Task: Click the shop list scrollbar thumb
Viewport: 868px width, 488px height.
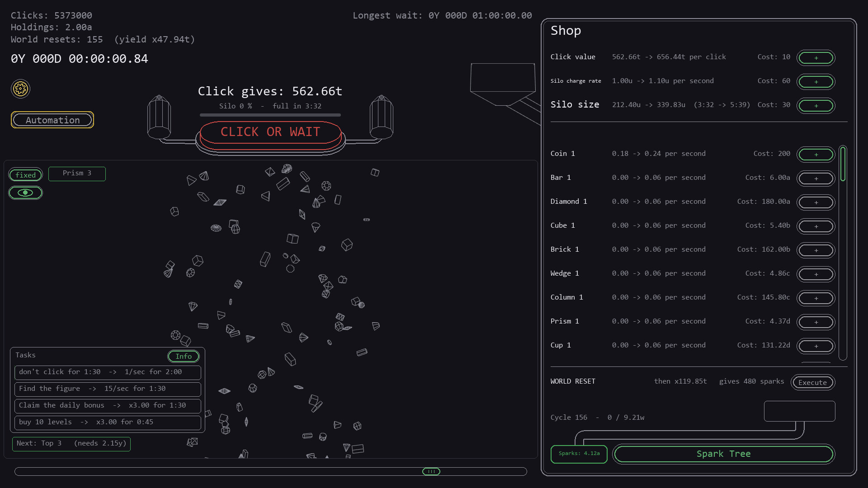Action: pyautogui.click(x=843, y=164)
